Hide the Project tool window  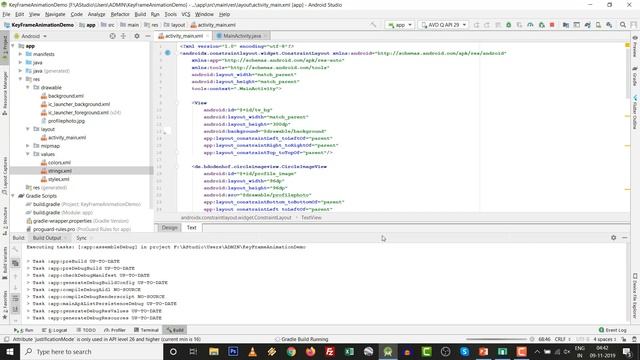(148, 36)
